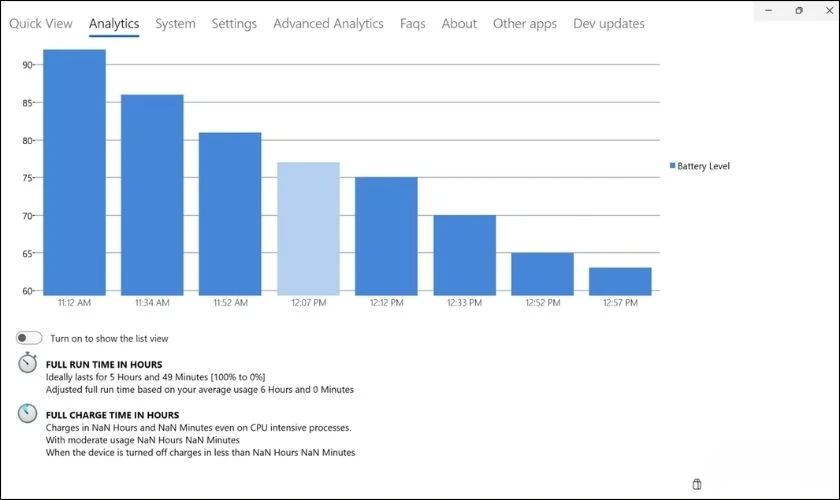Viewport: 840px width, 500px height.
Task: Open the Quick View tab
Action: (x=41, y=23)
